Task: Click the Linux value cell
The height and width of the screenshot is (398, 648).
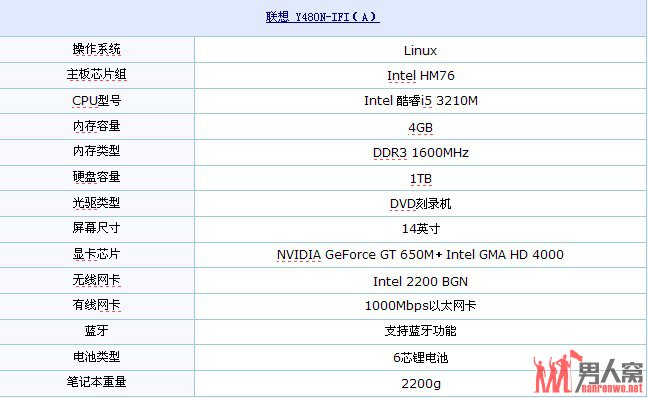Action: (420, 50)
